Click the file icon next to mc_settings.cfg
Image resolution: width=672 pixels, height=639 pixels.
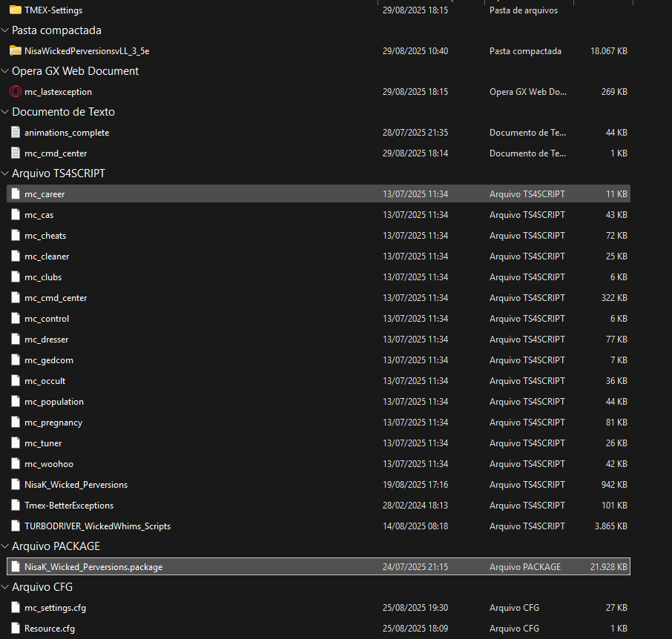[16, 607]
